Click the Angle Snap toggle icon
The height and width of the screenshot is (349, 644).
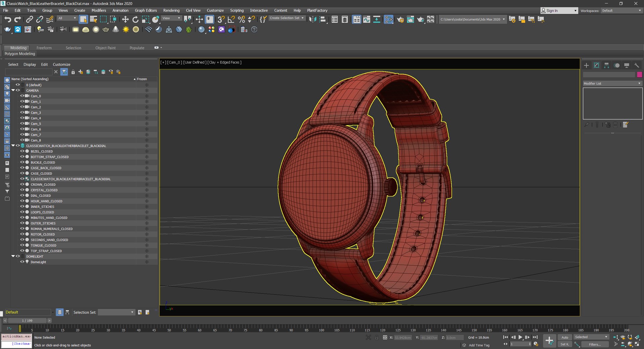click(x=231, y=19)
